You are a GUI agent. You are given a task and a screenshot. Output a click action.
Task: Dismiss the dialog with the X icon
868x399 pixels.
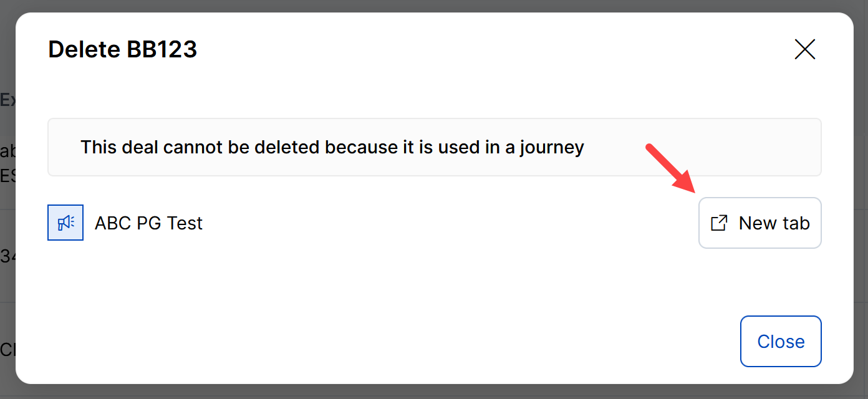tap(804, 49)
